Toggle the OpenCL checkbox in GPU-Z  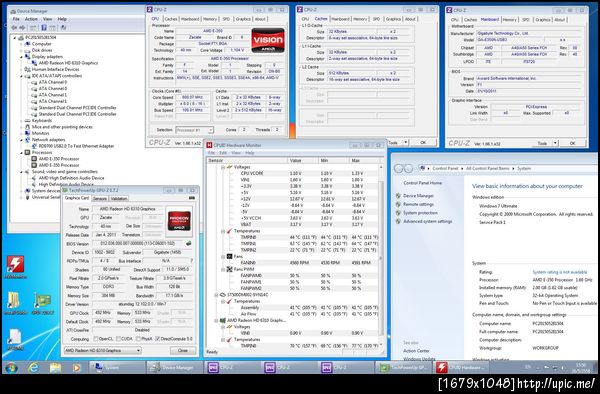coord(96,339)
